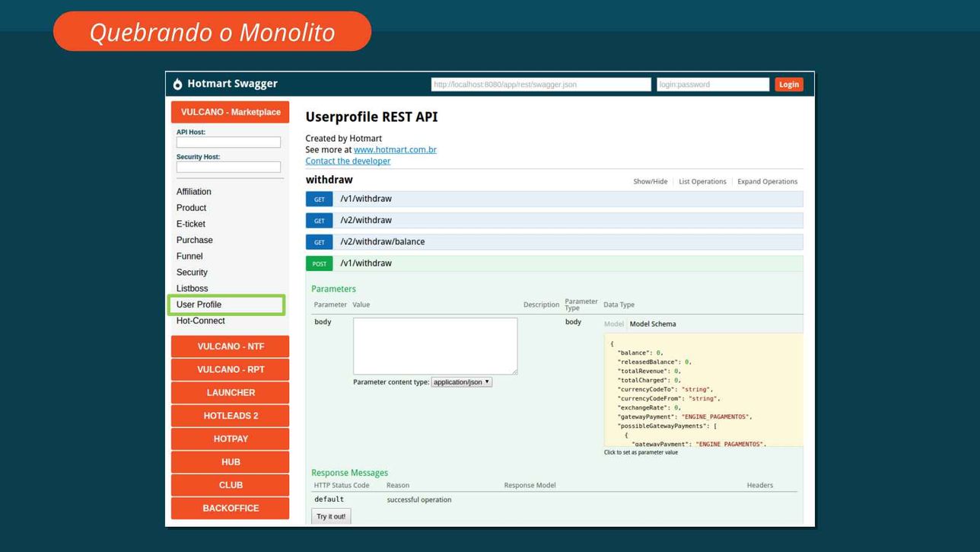
Task: Click the 'default' HTTP status code text
Action: [329, 499]
